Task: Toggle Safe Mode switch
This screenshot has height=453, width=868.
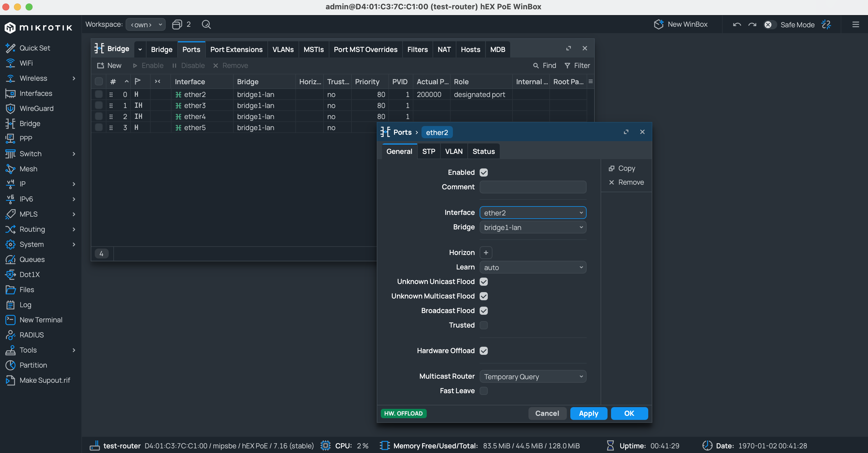Action: click(770, 25)
